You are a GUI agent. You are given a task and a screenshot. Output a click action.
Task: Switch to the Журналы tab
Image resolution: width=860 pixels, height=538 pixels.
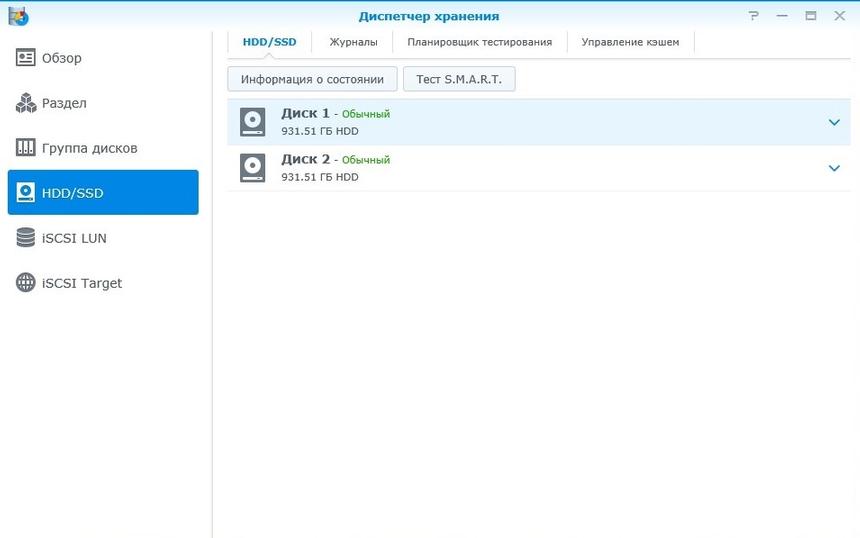(353, 42)
